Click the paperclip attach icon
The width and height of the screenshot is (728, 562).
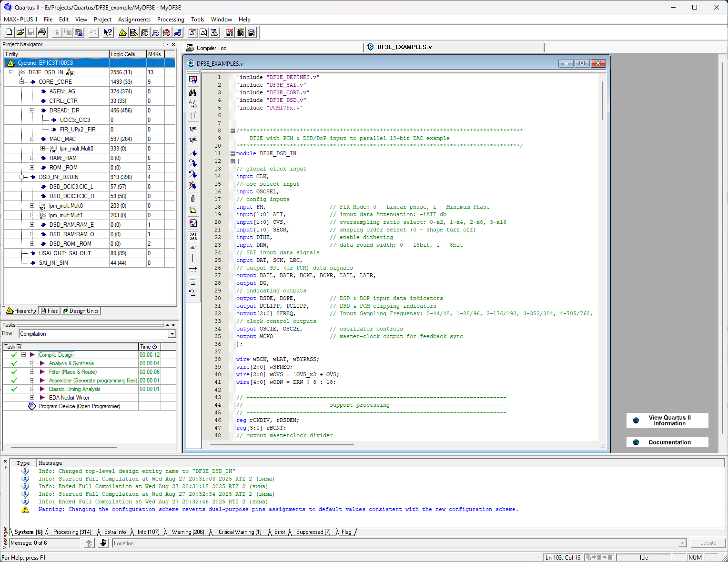pyautogui.click(x=192, y=199)
